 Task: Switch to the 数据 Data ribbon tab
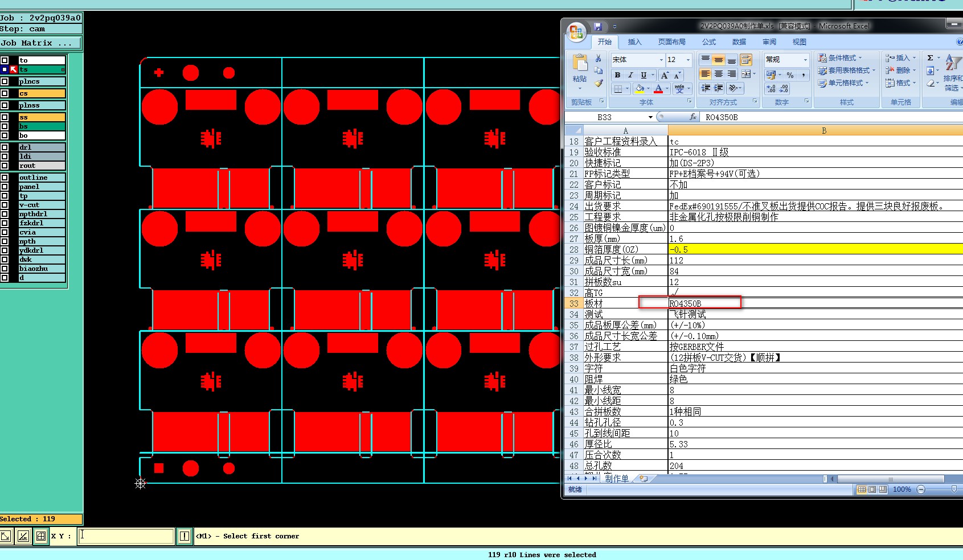739,42
